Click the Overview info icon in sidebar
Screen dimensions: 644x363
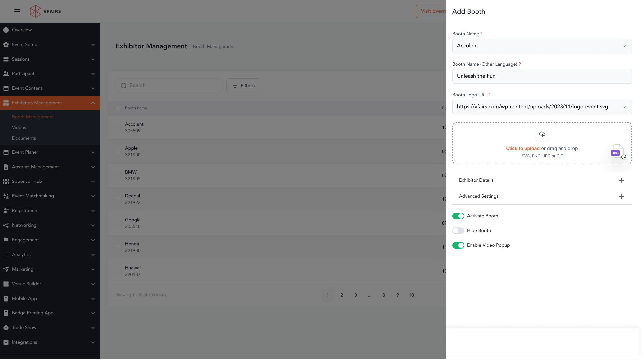pyautogui.click(x=6, y=30)
